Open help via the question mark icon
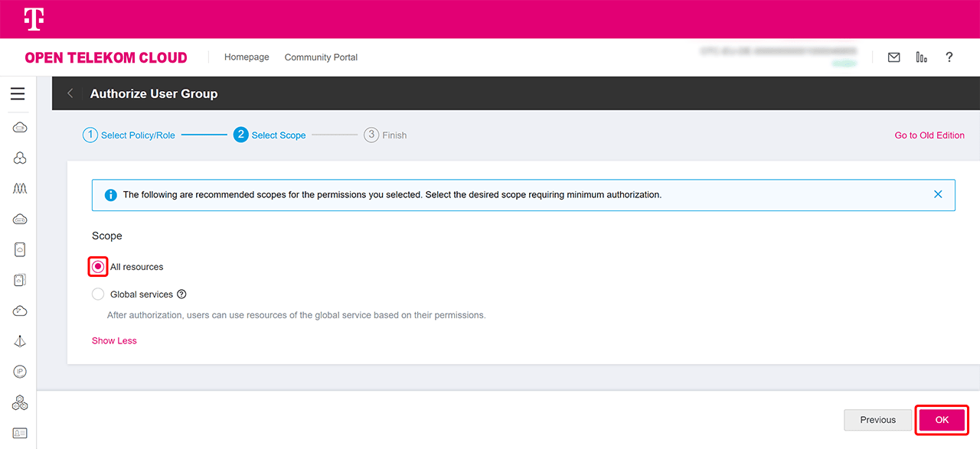980x449 pixels. point(949,57)
